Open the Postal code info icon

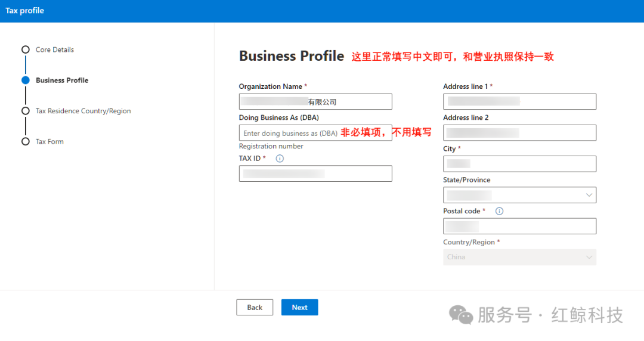click(x=500, y=211)
